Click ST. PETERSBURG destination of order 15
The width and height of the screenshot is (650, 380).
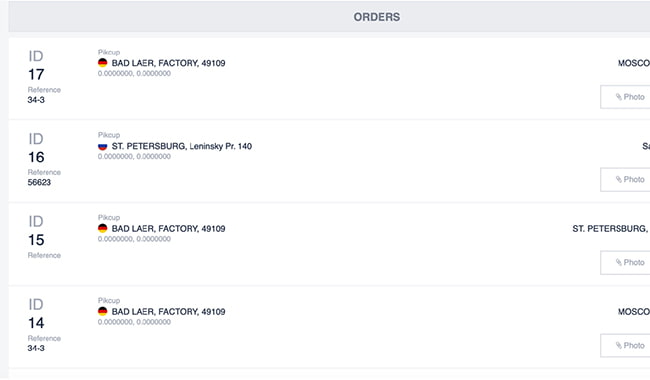point(611,229)
